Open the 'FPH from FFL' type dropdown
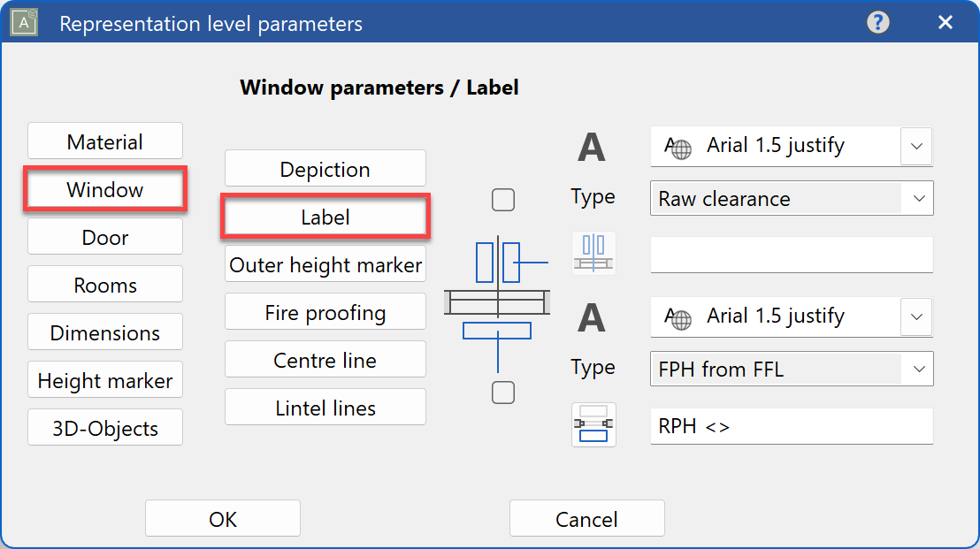The image size is (980, 549). click(917, 369)
